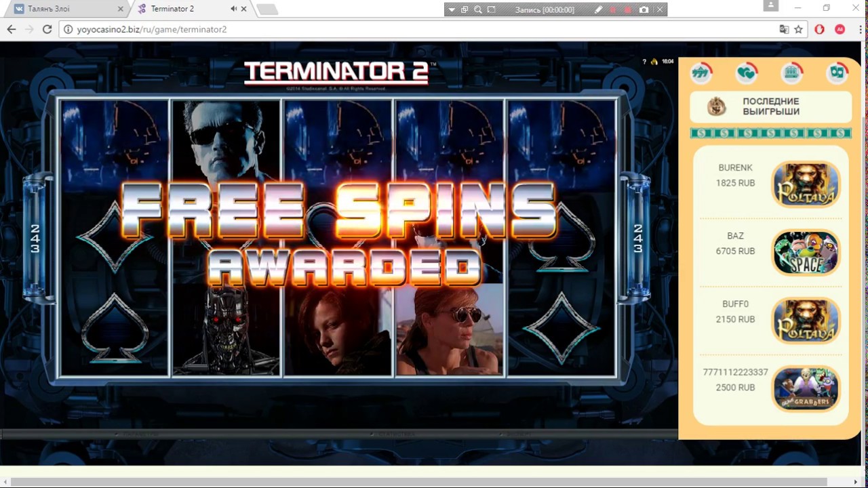Open the Poltava game thumbnail beside BURENK
This screenshot has width=868, height=488.
(x=806, y=183)
